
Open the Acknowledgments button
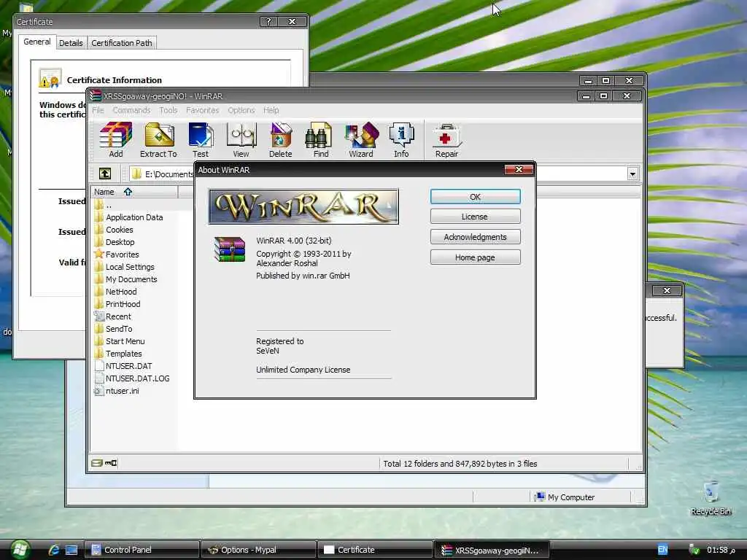[475, 237]
